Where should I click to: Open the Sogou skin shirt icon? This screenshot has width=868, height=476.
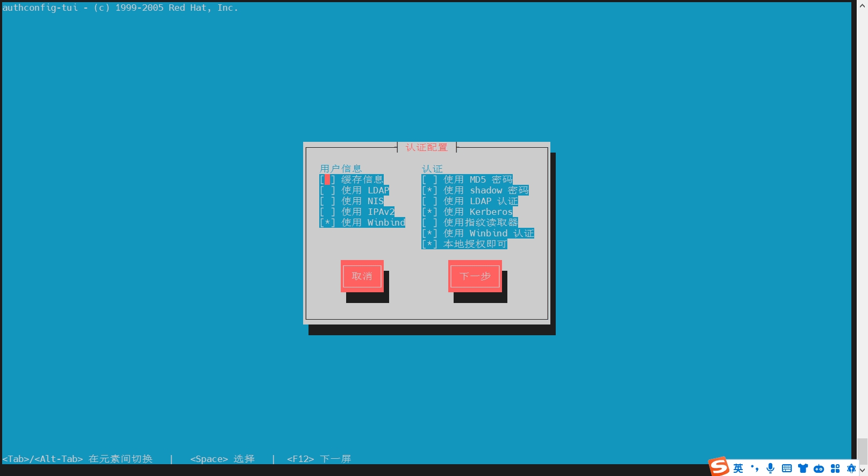coord(803,468)
